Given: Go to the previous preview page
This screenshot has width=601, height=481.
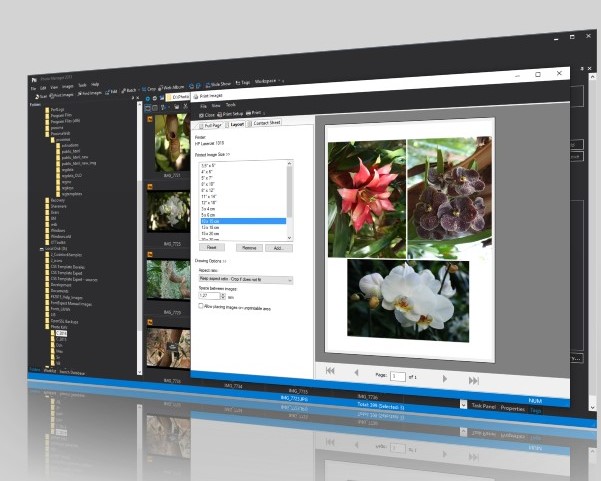Looking at the screenshot, I should coord(356,372).
